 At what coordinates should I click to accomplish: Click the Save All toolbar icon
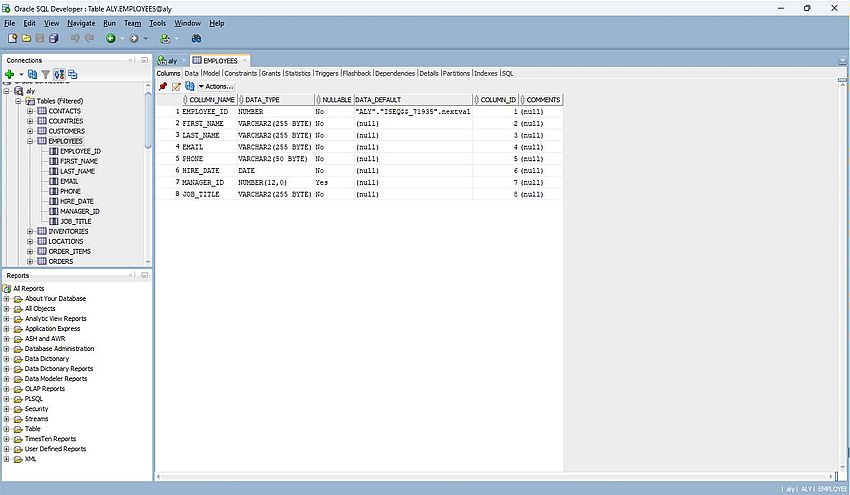click(x=53, y=38)
